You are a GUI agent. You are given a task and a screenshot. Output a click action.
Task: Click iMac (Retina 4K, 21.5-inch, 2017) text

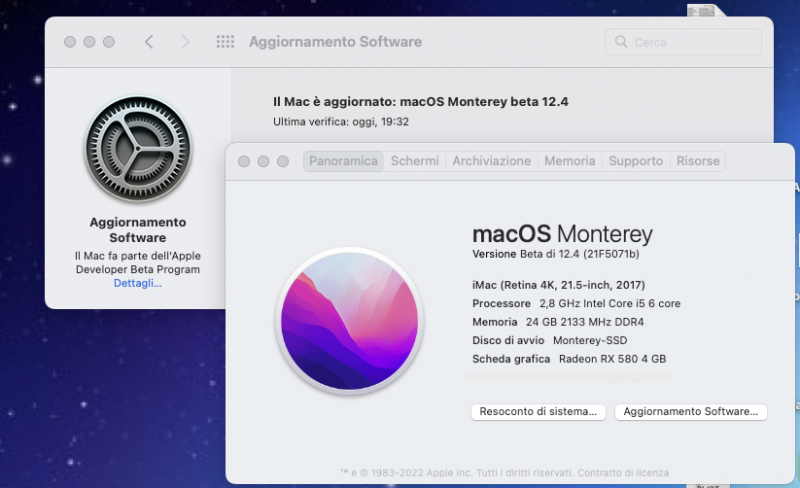click(x=559, y=285)
